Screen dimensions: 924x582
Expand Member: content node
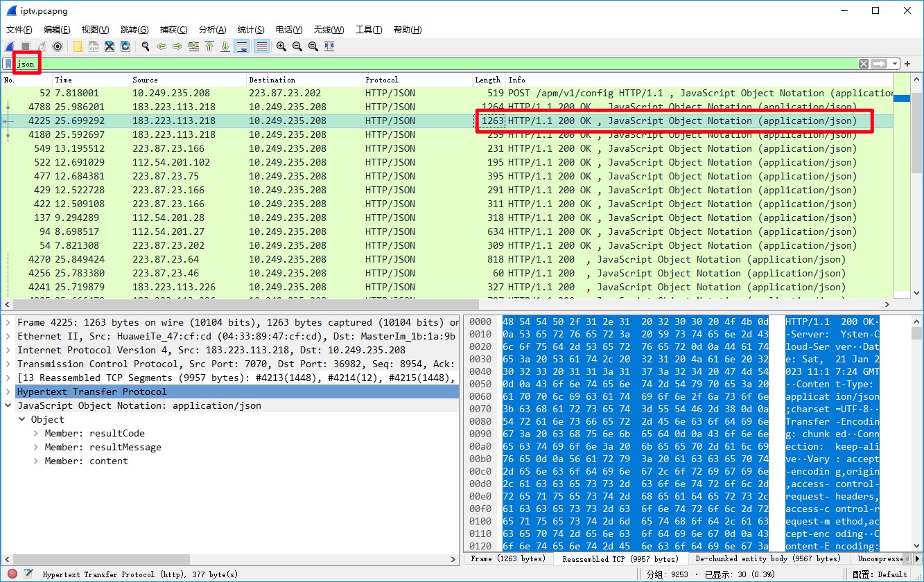[x=36, y=461]
